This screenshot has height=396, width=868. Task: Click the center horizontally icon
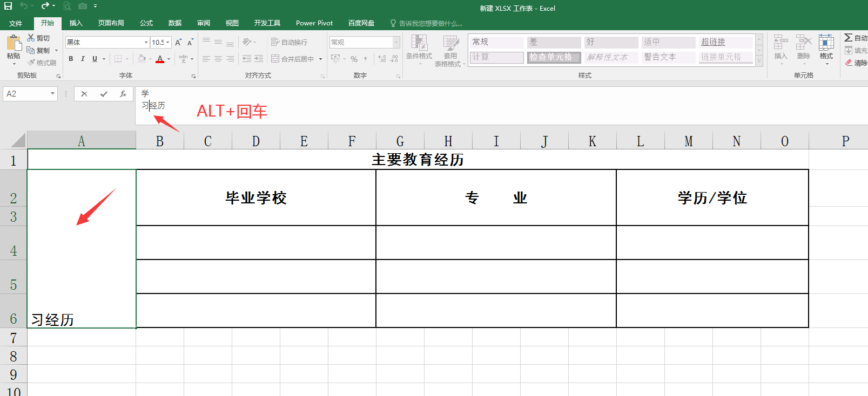point(218,59)
